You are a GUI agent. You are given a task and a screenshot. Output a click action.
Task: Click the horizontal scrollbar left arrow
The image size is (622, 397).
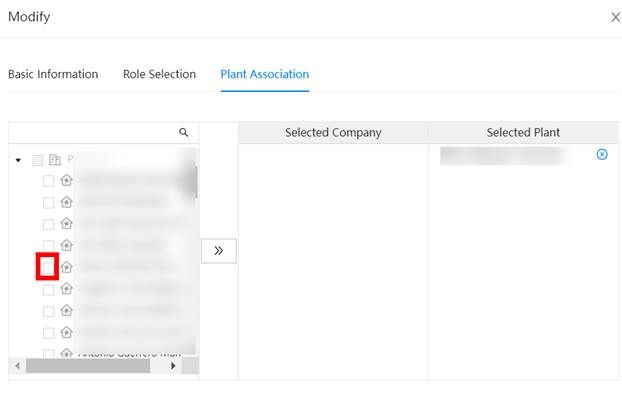(x=17, y=366)
